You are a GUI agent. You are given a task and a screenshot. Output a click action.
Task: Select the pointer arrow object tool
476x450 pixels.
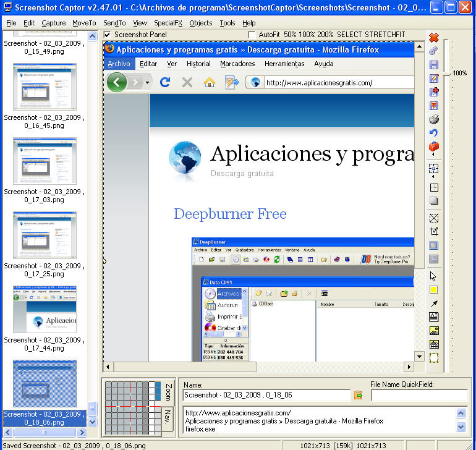click(x=433, y=276)
